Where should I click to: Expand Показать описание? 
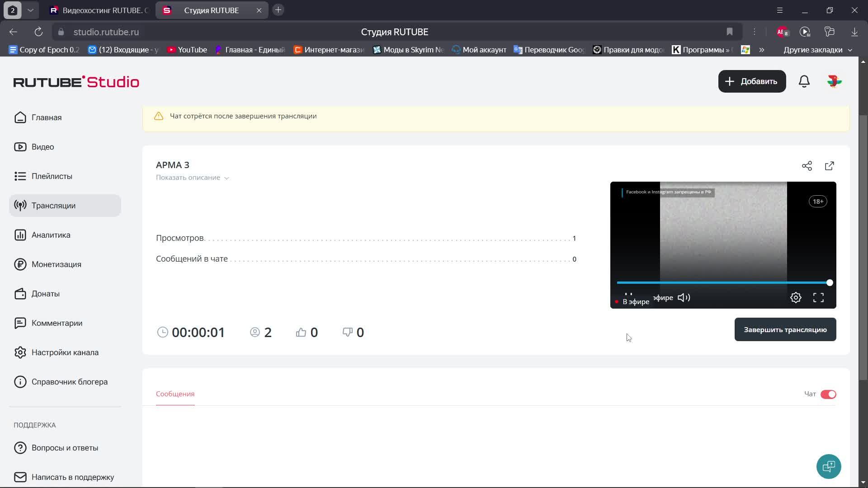pyautogui.click(x=193, y=178)
